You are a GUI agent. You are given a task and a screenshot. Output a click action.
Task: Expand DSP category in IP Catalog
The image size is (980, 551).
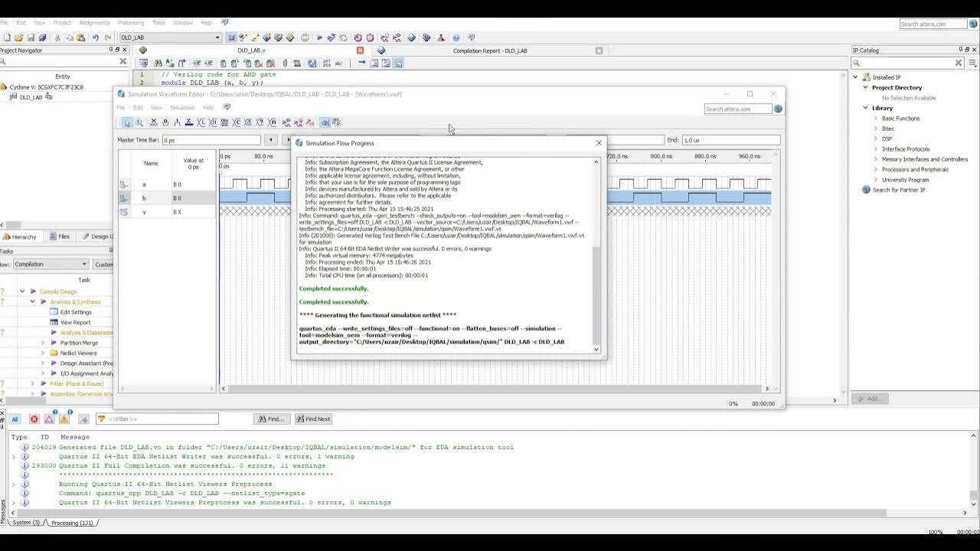coord(876,139)
